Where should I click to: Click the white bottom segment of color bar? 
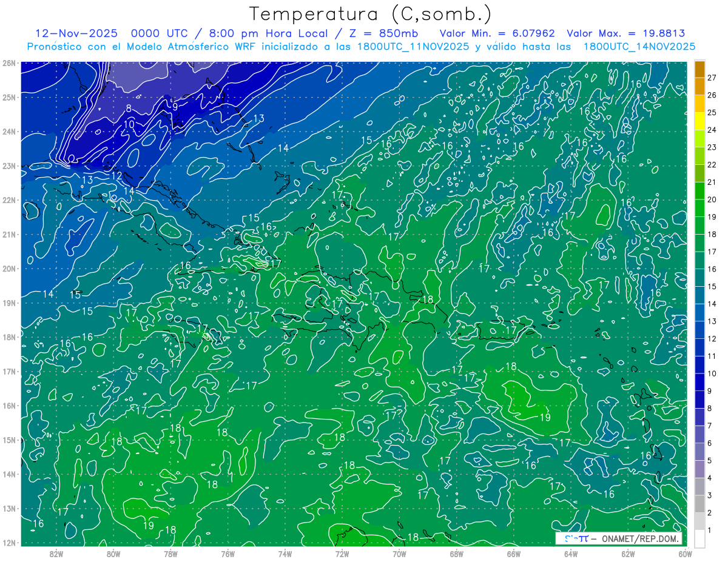699,538
